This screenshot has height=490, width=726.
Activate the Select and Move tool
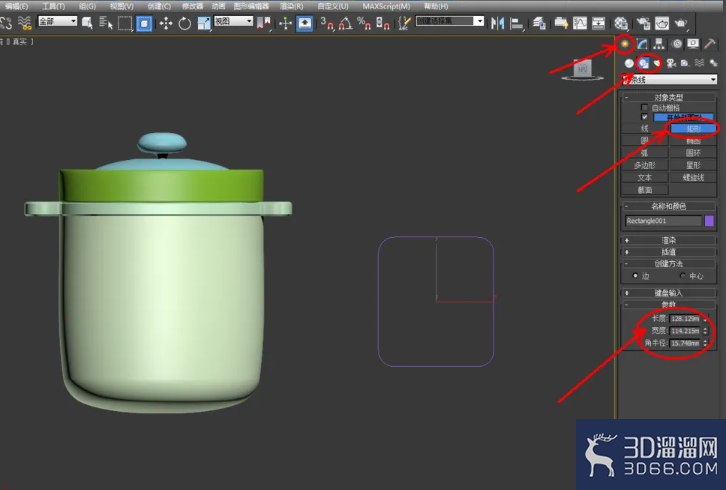pos(166,23)
